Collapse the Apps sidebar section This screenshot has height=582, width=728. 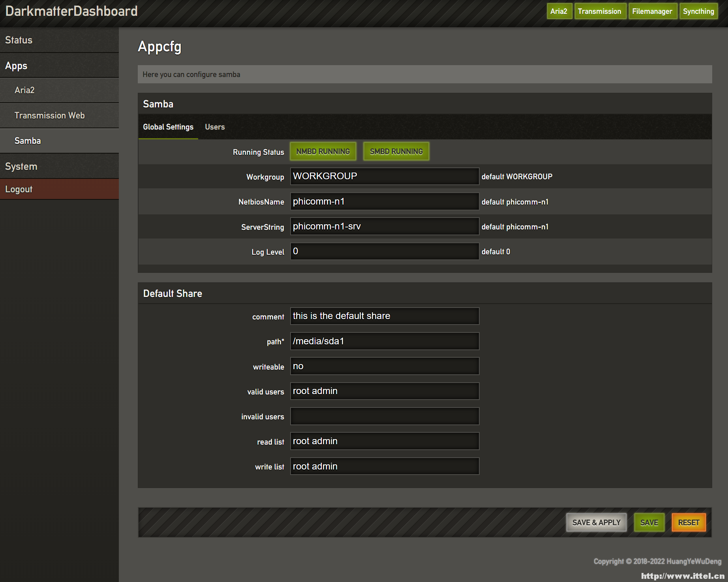pyautogui.click(x=59, y=66)
